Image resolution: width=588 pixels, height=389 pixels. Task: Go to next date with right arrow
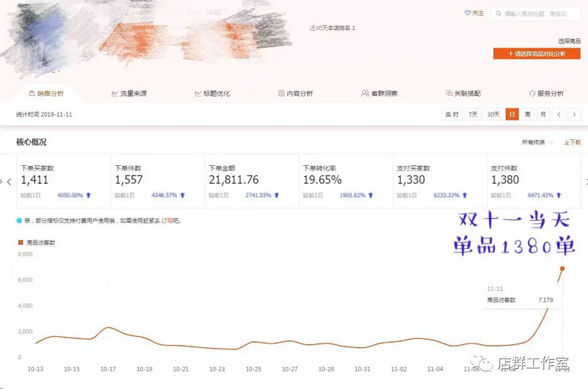pos(574,114)
